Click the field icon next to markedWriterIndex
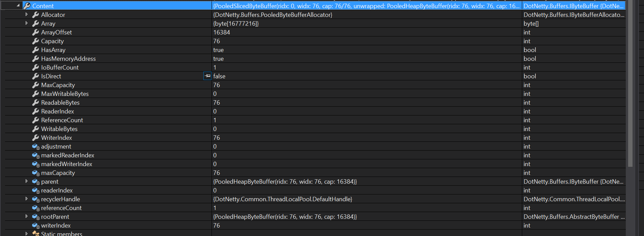 click(x=36, y=164)
